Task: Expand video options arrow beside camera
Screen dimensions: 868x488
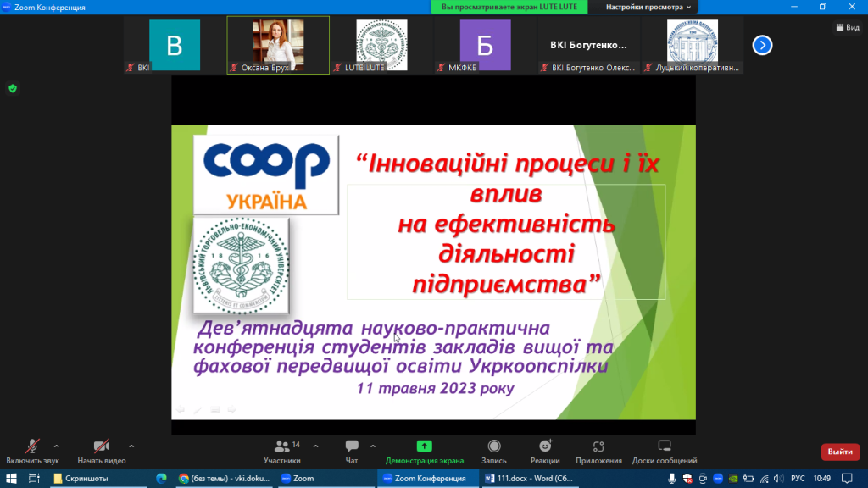Action: (x=131, y=446)
